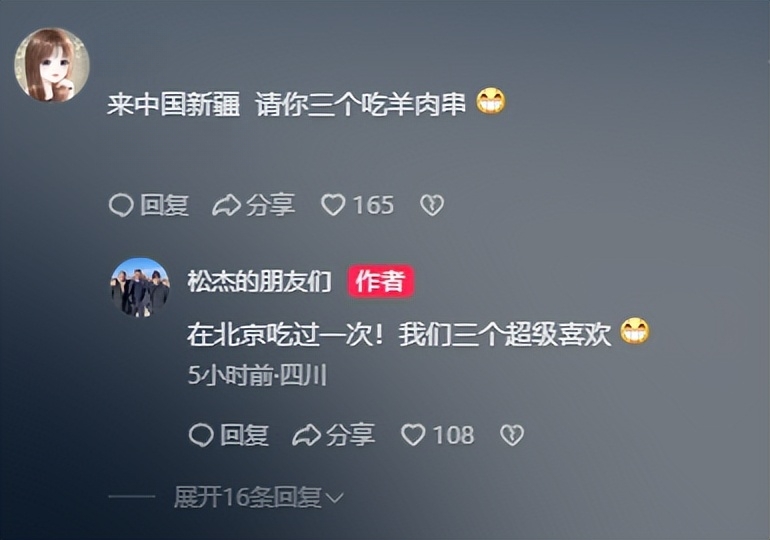Like the author's reply with 108 likes
The height and width of the screenshot is (540, 770).
point(413,435)
